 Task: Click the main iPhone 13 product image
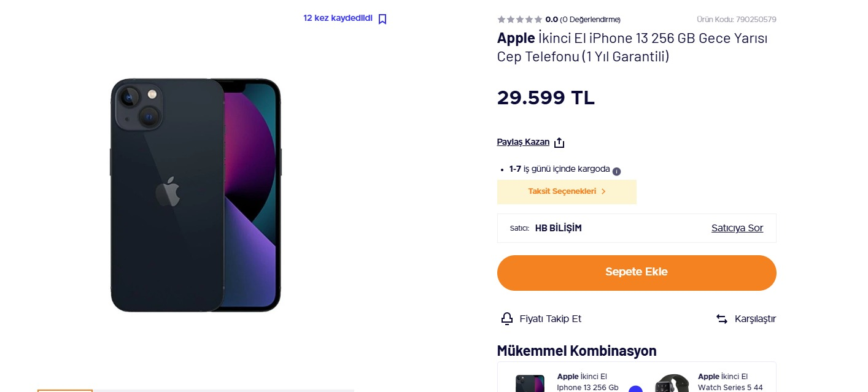coord(196,195)
